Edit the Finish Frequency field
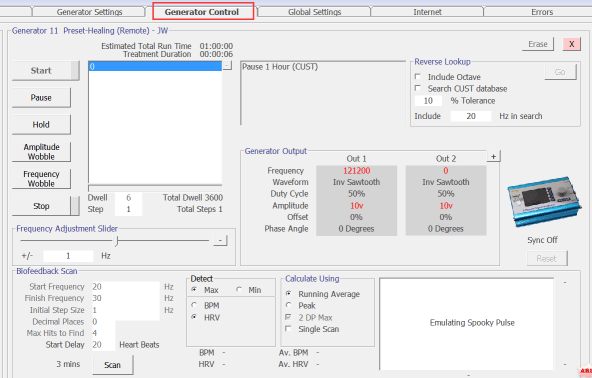 126,298
